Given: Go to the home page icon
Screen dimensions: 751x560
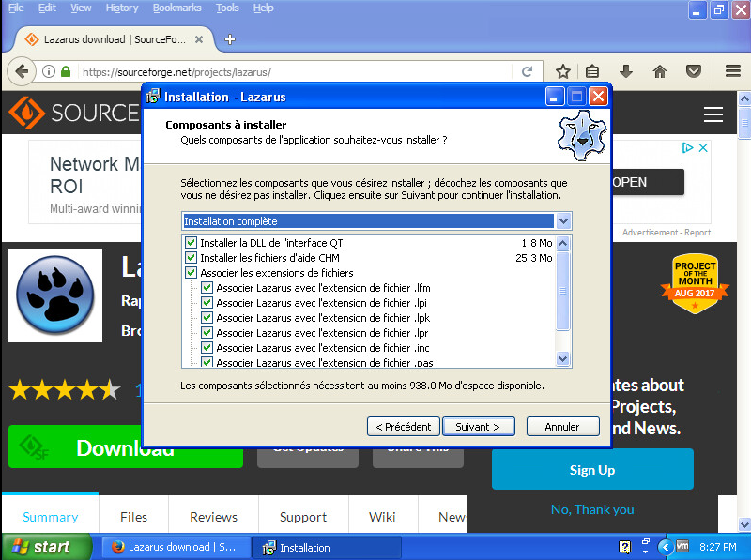Looking at the screenshot, I should pyautogui.click(x=660, y=72).
